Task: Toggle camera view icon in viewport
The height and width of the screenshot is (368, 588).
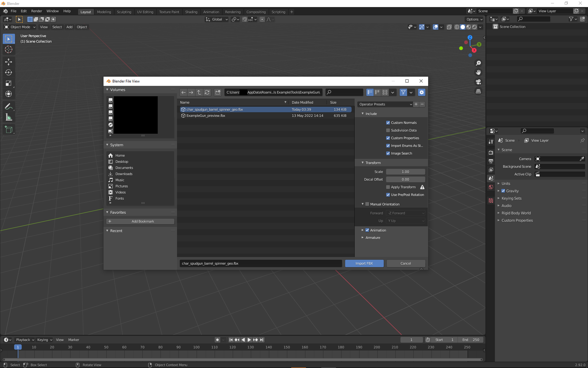Action: coord(478,82)
